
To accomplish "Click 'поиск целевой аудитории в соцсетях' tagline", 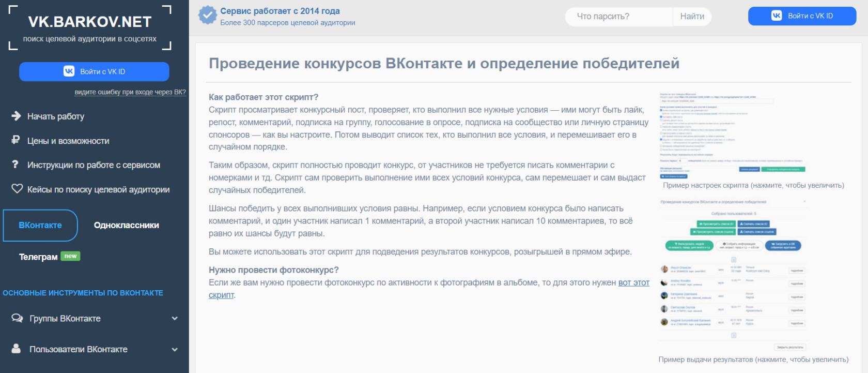I will coord(90,39).
